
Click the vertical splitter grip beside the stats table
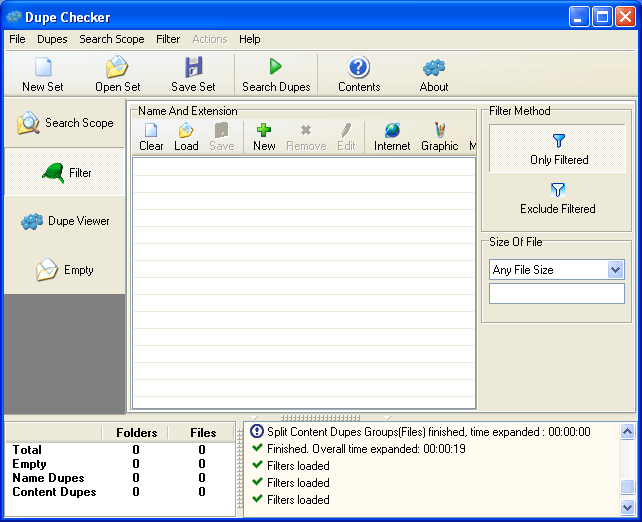tap(240, 470)
